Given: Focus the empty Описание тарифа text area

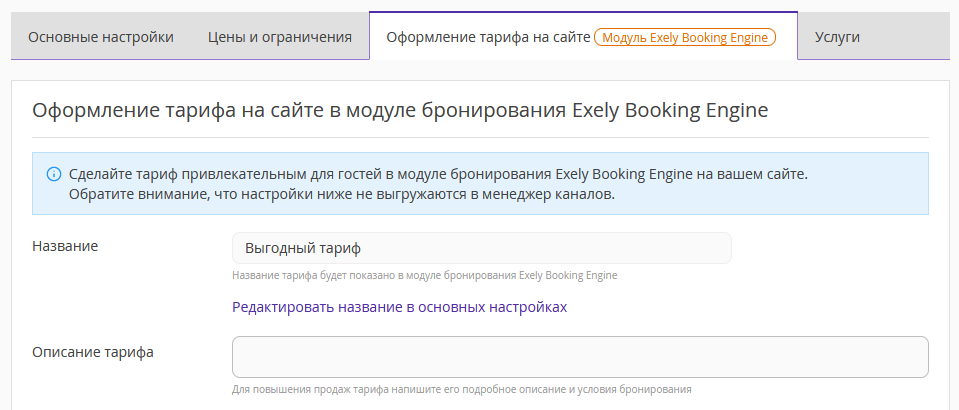Looking at the screenshot, I should click(x=580, y=357).
